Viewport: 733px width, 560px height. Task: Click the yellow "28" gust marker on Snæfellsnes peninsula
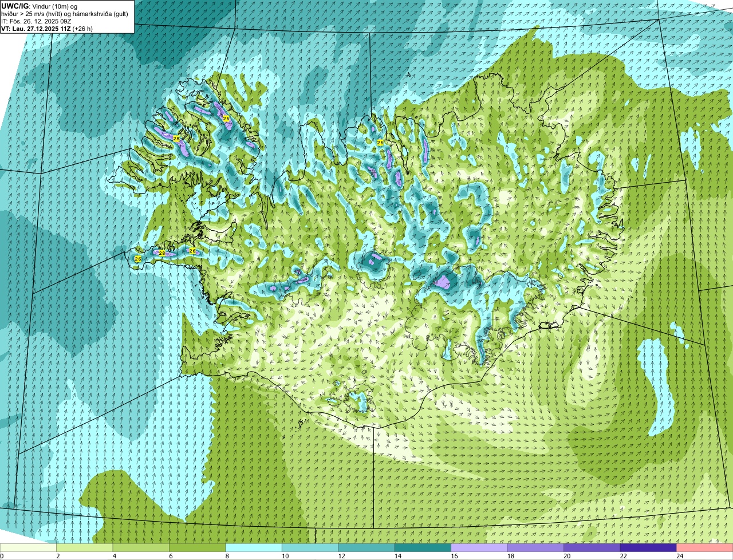click(x=161, y=253)
